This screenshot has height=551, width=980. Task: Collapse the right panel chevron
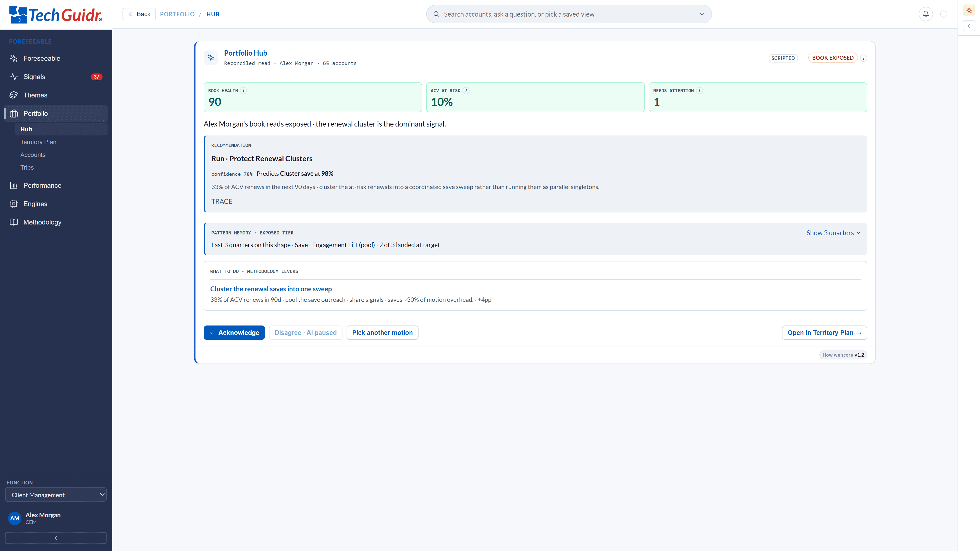pos(969,26)
